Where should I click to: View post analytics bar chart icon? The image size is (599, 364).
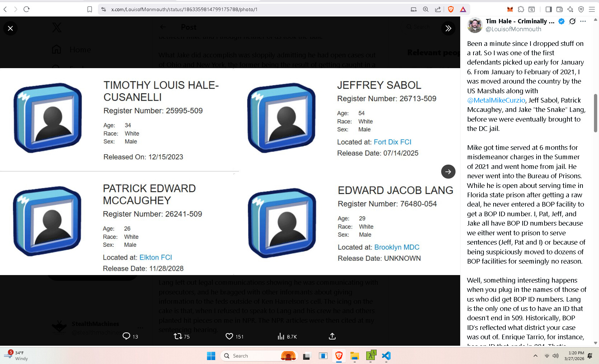click(281, 336)
